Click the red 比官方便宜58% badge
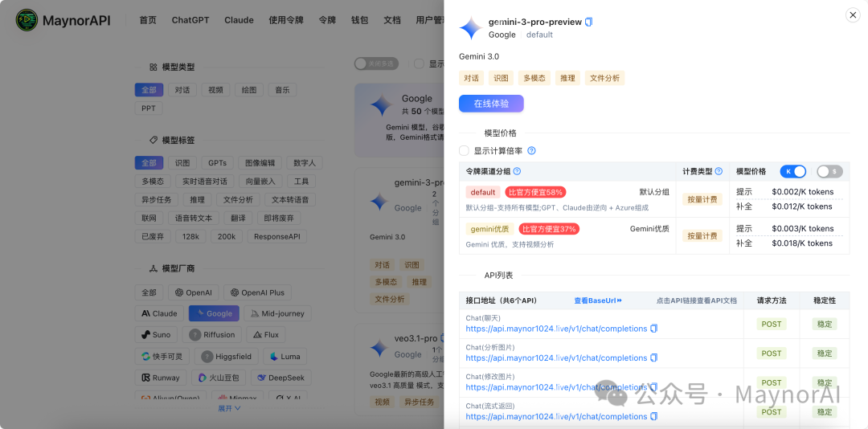This screenshot has width=868, height=429. tap(535, 192)
